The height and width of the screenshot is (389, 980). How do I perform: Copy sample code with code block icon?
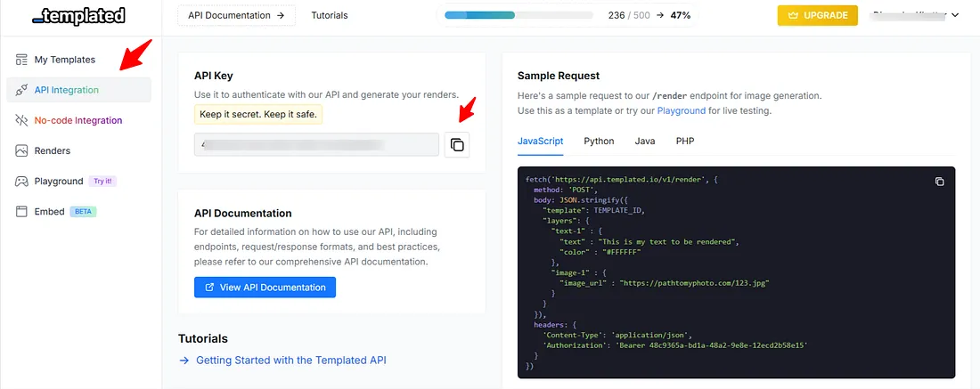coord(939,182)
